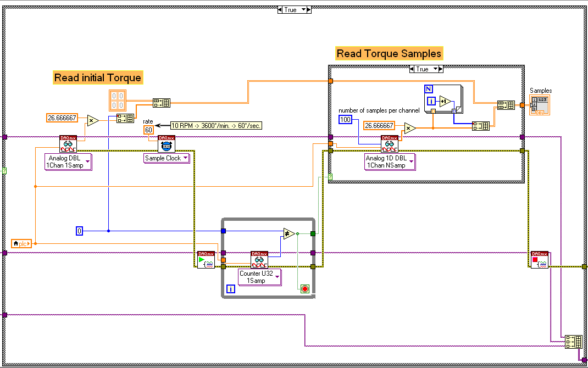Click the inner case structure next-case arrow
Screen dimensions: 588x368
click(x=441, y=69)
